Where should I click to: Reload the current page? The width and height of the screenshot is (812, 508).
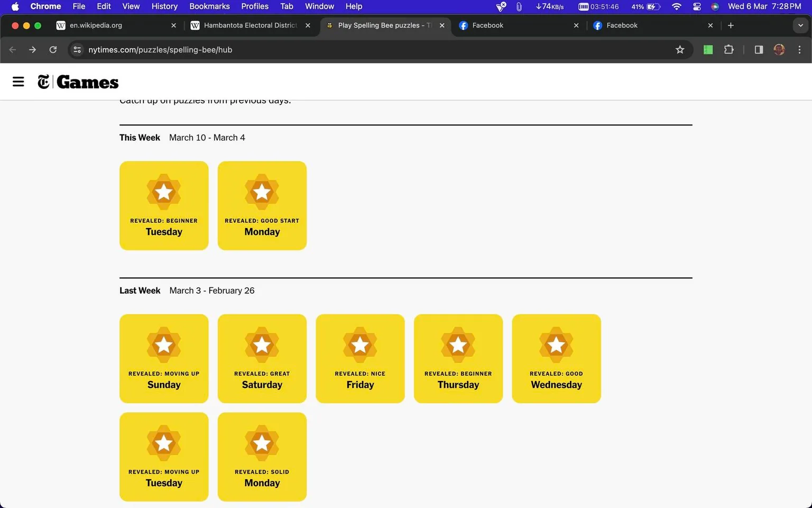point(53,50)
